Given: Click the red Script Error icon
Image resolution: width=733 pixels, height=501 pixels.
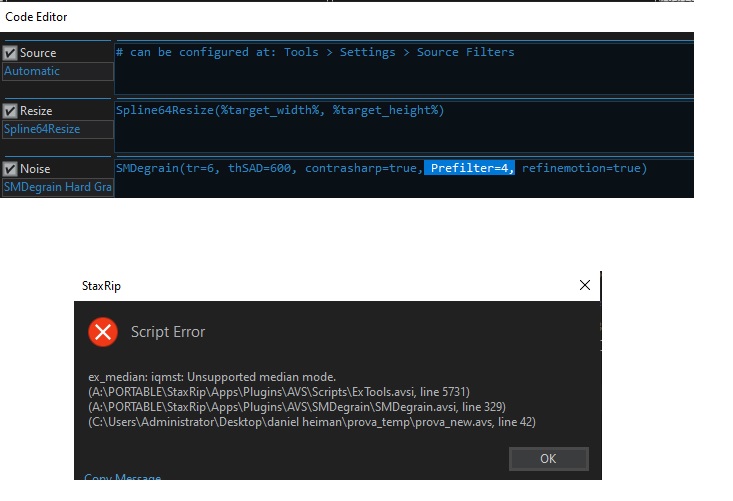Looking at the screenshot, I should (x=103, y=332).
